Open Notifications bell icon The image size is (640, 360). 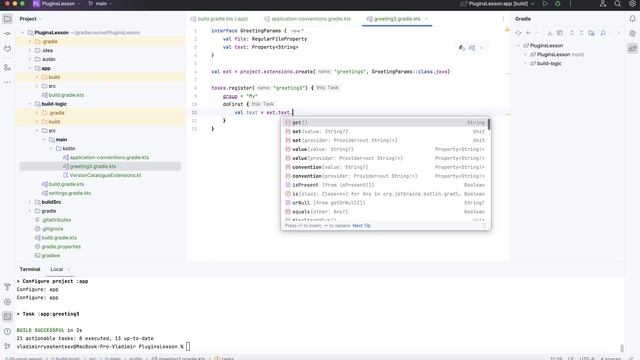click(x=632, y=19)
